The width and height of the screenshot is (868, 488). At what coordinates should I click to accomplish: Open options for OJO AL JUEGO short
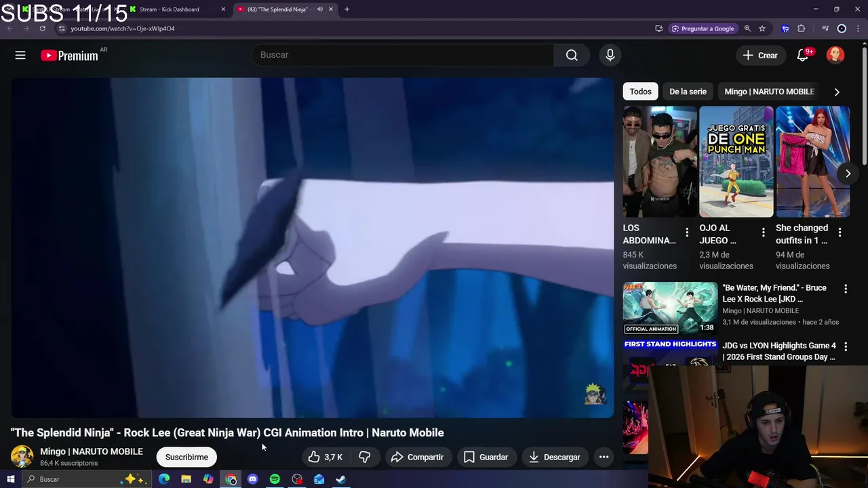(763, 232)
